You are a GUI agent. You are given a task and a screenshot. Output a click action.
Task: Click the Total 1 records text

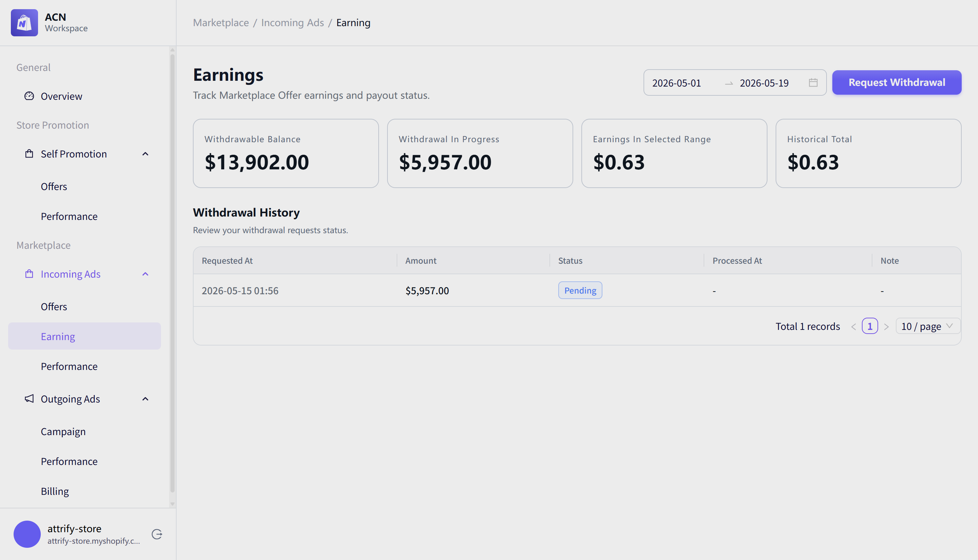click(808, 326)
